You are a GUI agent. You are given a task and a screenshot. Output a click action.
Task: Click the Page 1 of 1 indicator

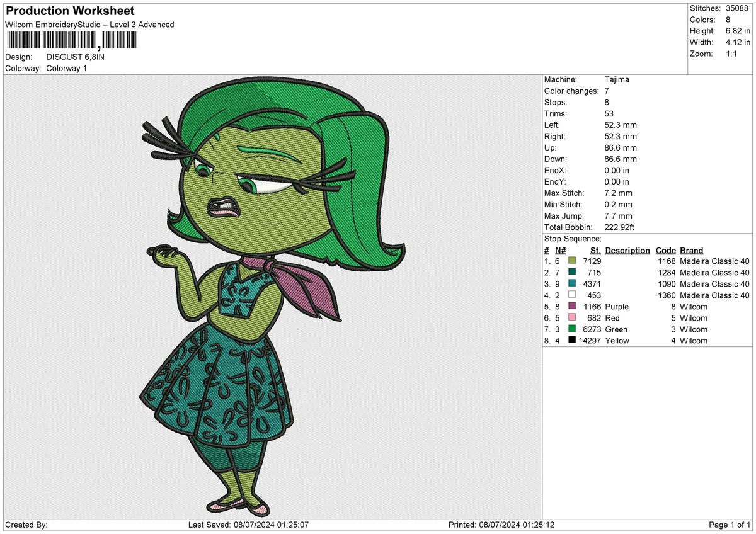730,525
